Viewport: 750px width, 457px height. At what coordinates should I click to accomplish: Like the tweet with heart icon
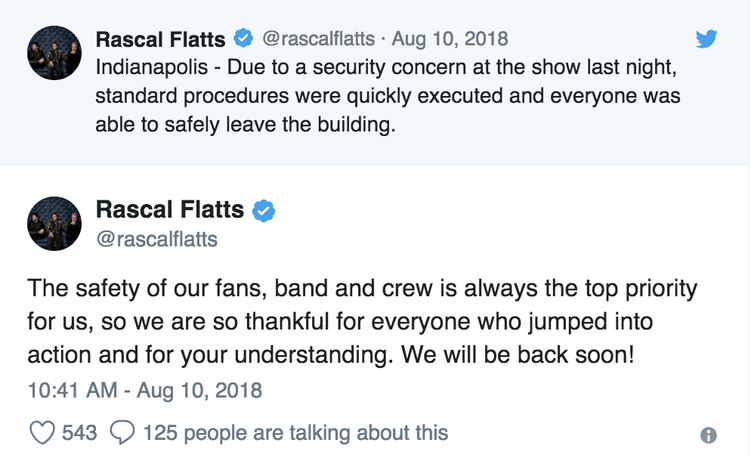tap(42, 433)
